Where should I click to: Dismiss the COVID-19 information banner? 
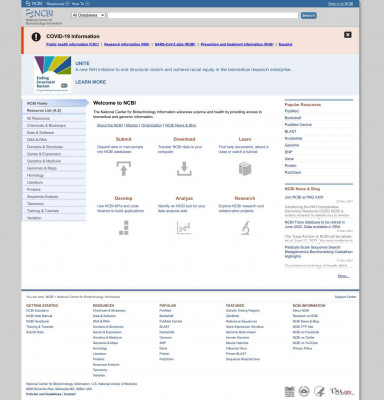tap(348, 35)
